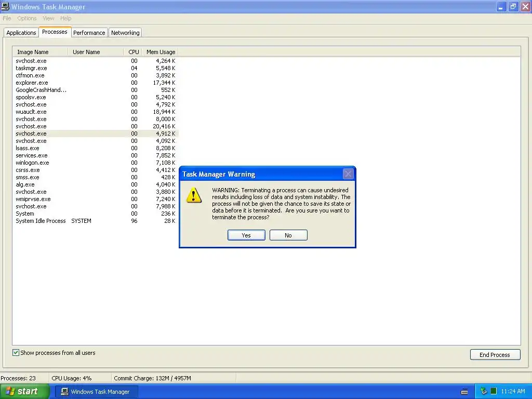Select the smss.exe process
Screen dimensions: 532x399
[96, 178]
